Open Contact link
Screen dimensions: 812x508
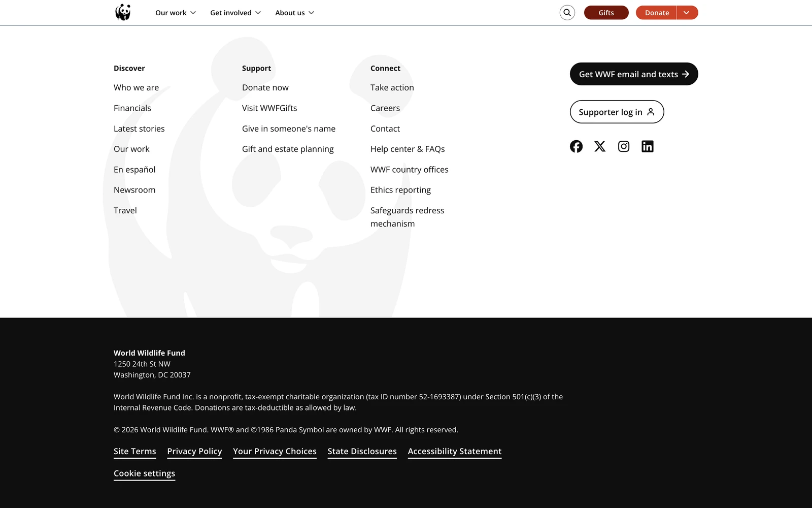385,129
